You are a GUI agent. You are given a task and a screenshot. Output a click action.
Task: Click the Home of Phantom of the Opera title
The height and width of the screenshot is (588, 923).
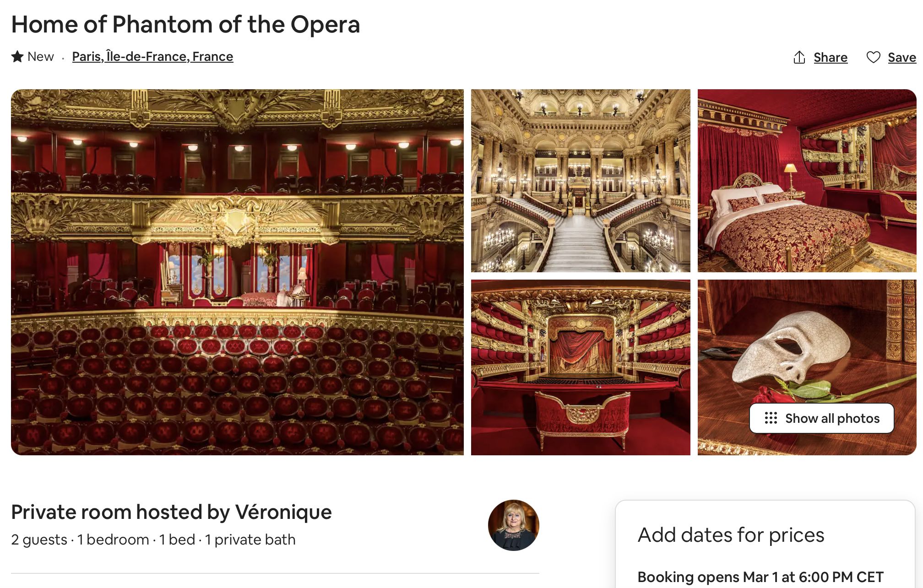point(185,24)
